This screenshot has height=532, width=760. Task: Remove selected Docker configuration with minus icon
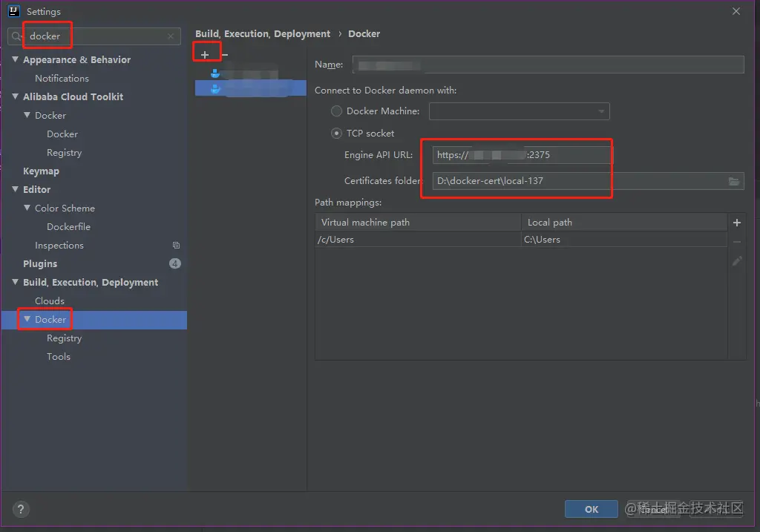(225, 55)
